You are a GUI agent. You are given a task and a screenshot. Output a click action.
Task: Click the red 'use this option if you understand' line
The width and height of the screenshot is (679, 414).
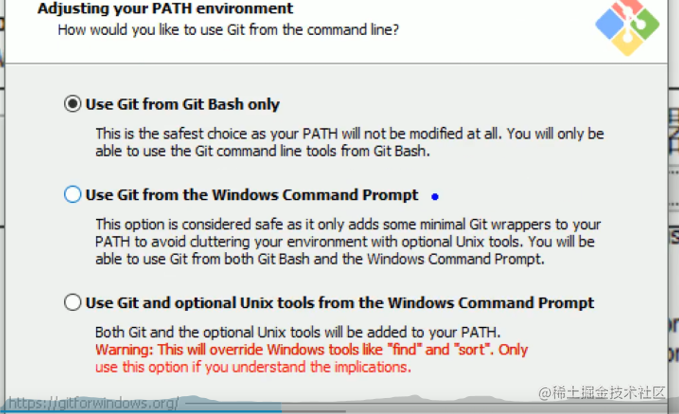click(252, 367)
